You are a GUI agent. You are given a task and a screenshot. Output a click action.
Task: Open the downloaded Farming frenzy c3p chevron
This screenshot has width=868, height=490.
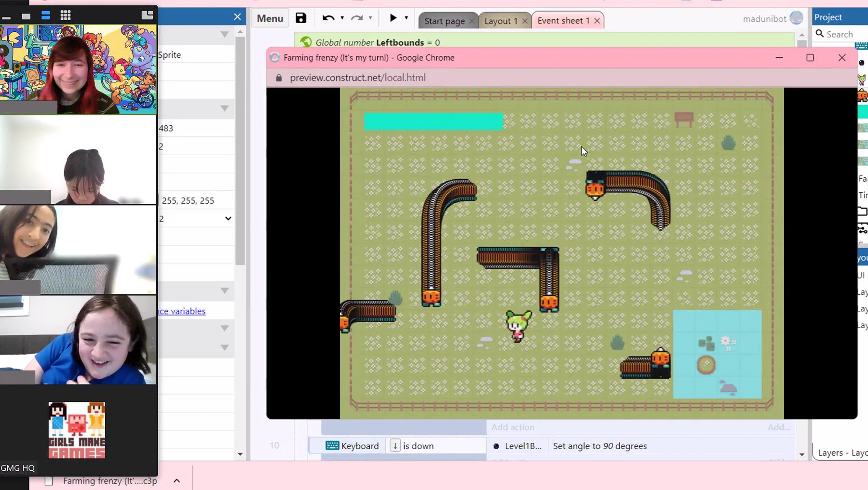(176, 481)
